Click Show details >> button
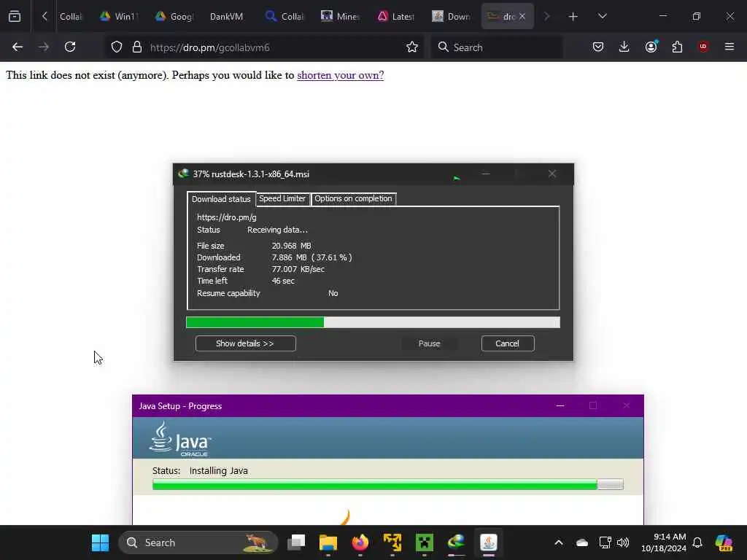Image resolution: width=747 pixels, height=560 pixels. [245, 343]
